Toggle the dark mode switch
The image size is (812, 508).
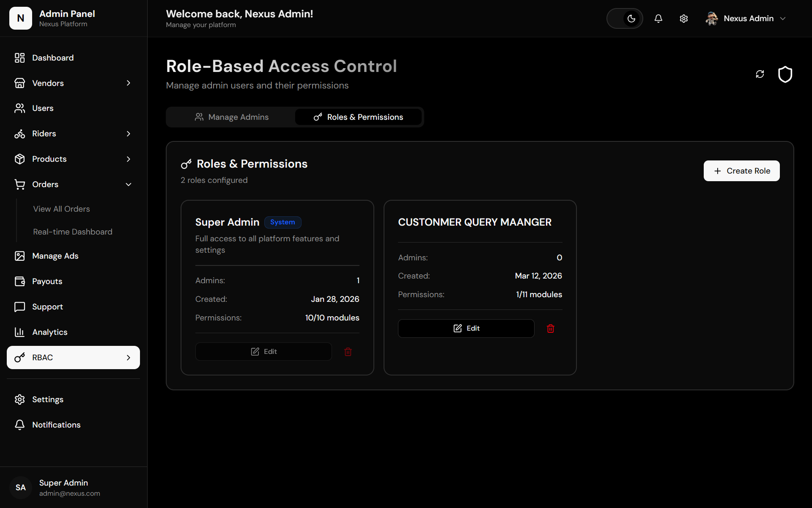[625, 19]
